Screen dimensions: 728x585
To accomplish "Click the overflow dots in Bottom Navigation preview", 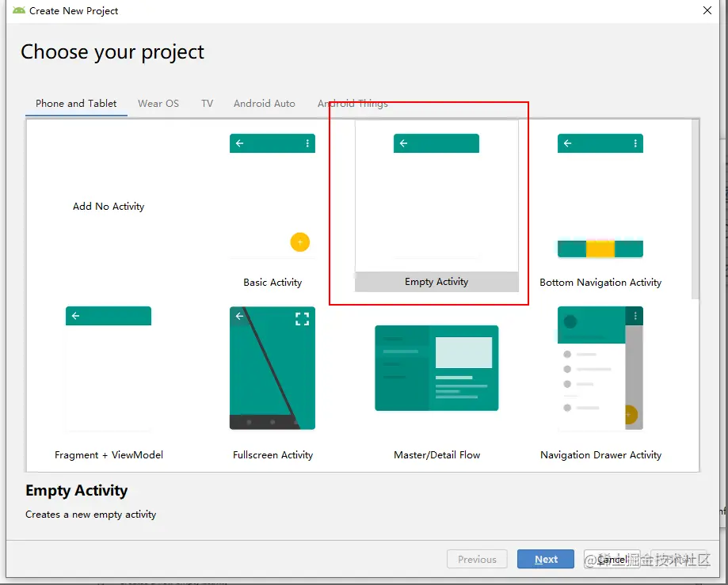I will 635,143.
